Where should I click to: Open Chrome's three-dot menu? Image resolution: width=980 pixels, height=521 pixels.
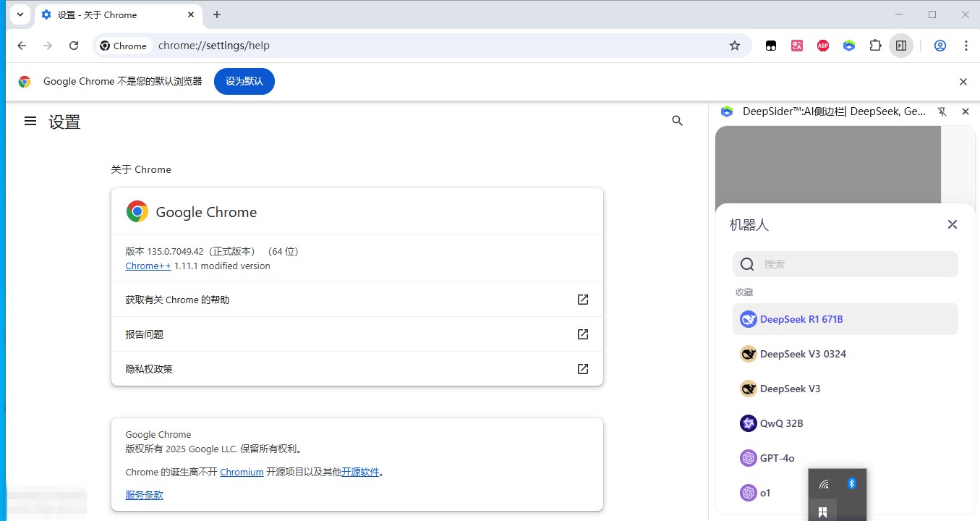point(966,46)
